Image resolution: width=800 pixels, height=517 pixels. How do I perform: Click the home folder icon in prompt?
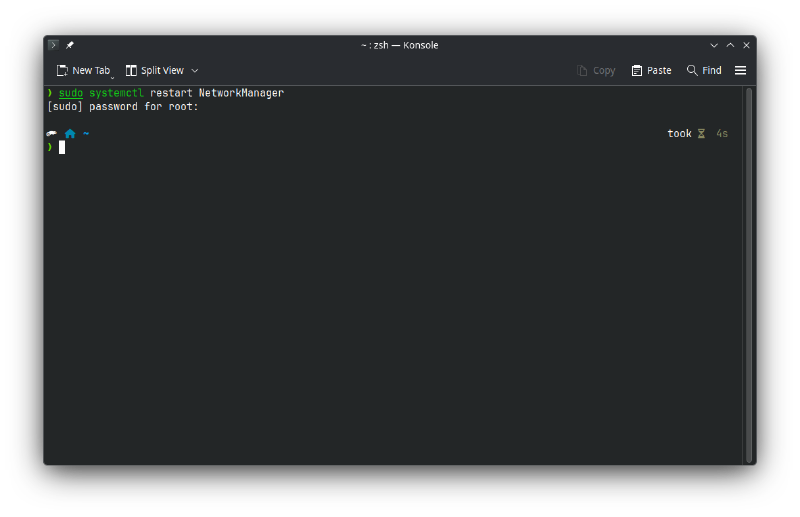(x=70, y=133)
